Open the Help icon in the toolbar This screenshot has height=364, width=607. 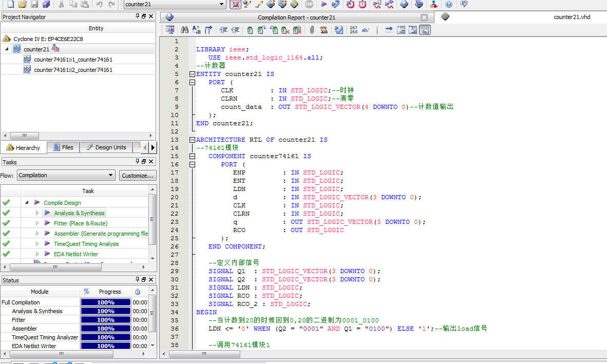[449, 4]
